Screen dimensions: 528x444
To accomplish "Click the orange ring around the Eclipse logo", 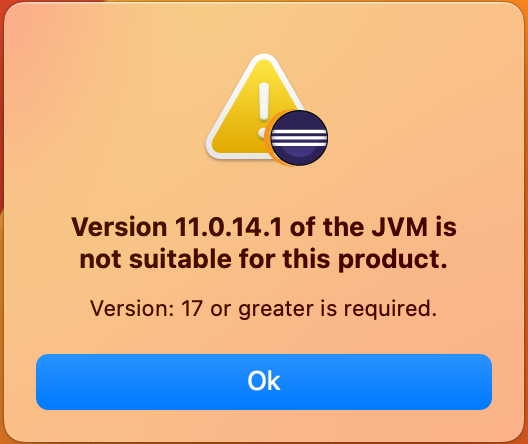I will click(x=268, y=138).
